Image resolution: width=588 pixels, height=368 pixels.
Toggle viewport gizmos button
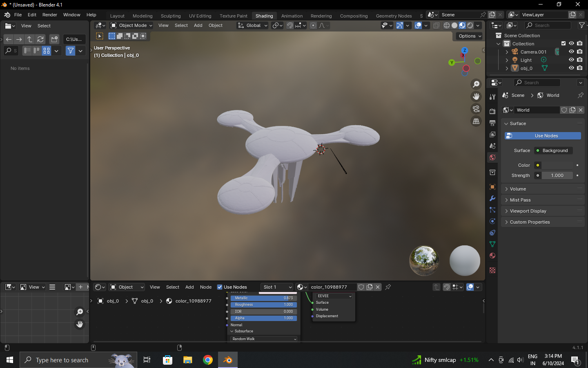(400, 25)
